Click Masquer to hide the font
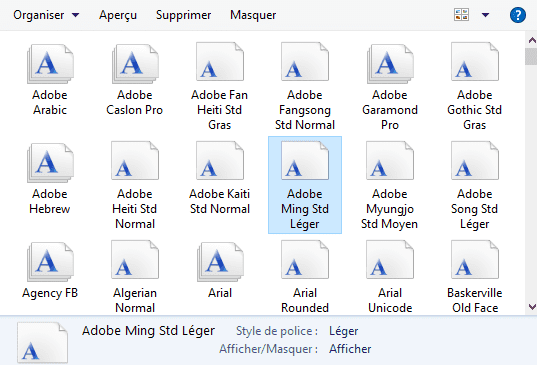Viewport: 537px width, 365px height. point(253,15)
